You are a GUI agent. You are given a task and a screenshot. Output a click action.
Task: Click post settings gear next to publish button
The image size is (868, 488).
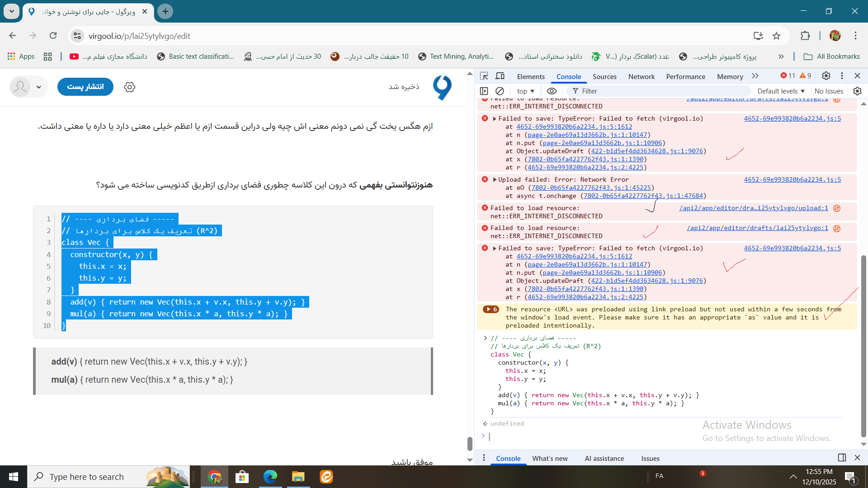point(130,87)
